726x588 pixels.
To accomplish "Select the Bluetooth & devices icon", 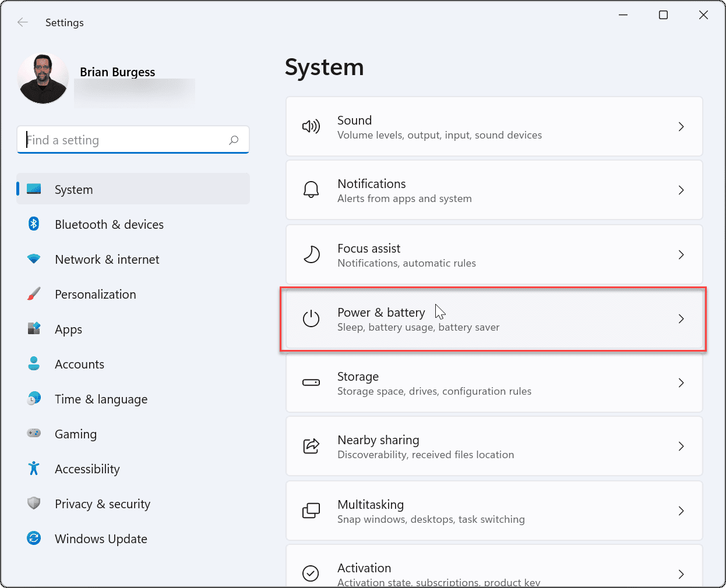I will click(34, 224).
